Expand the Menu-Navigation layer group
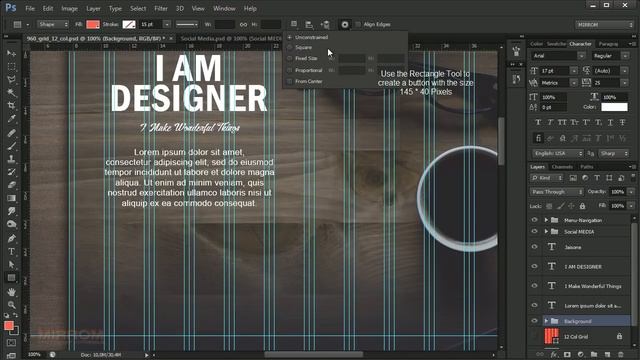 (546, 220)
